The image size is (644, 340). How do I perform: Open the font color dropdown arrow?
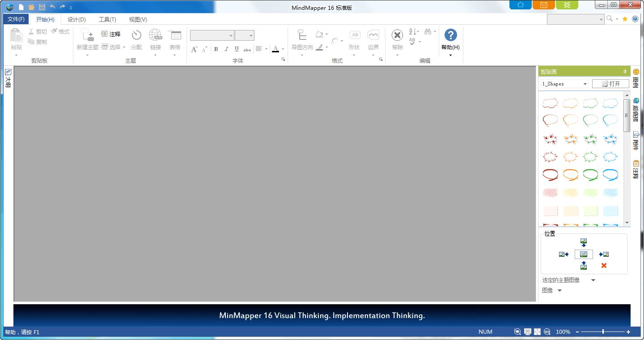[x=283, y=49]
